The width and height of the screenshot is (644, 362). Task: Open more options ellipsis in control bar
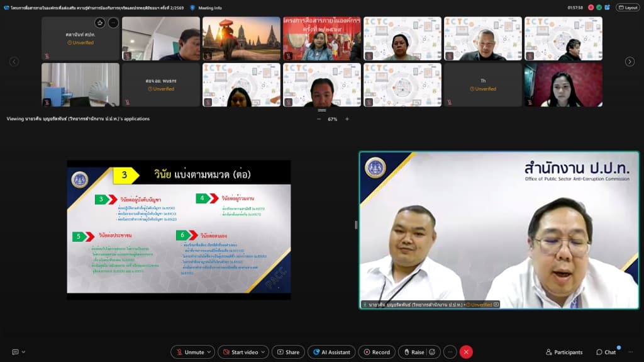[450, 352]
